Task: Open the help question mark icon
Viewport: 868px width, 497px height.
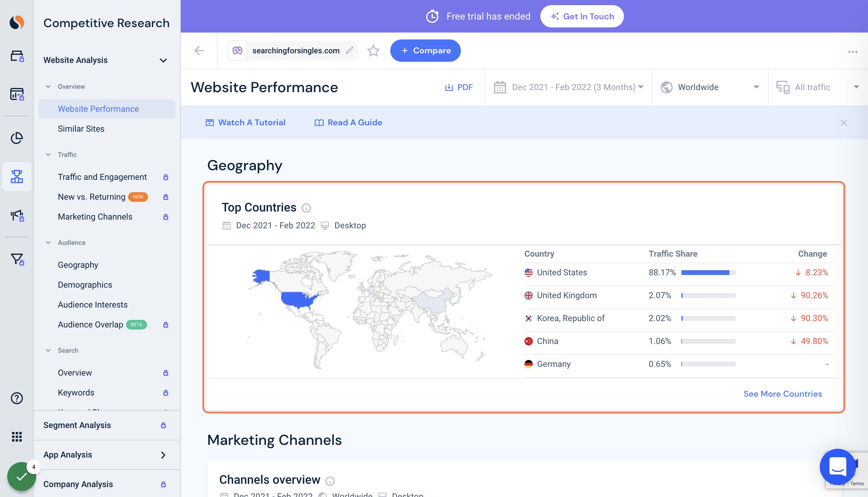Action: (16, 398)
